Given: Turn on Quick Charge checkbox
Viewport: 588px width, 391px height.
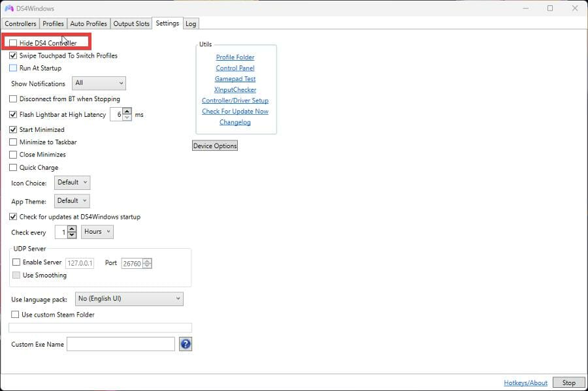Looking at the screenshot, I should [x=13, y=167].
